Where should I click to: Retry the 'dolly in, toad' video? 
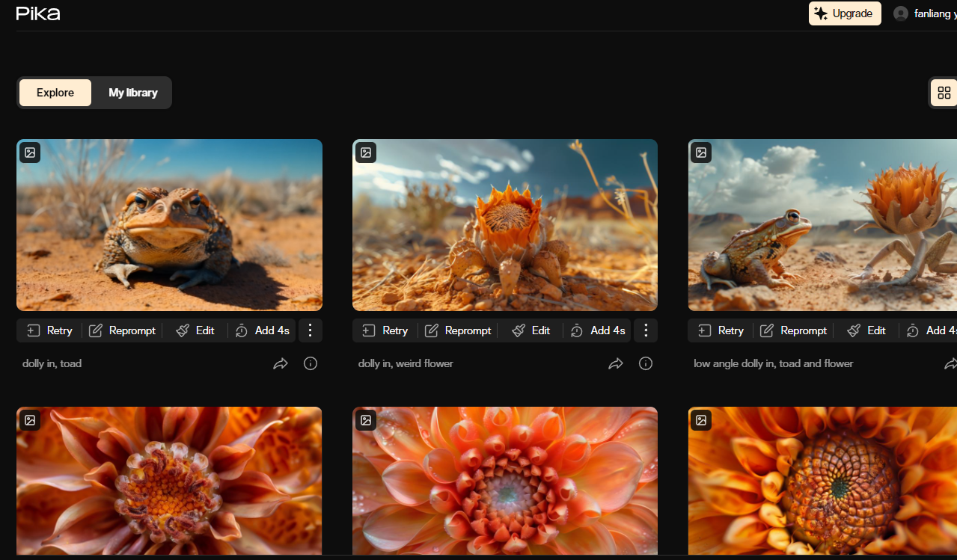point(50,330)
